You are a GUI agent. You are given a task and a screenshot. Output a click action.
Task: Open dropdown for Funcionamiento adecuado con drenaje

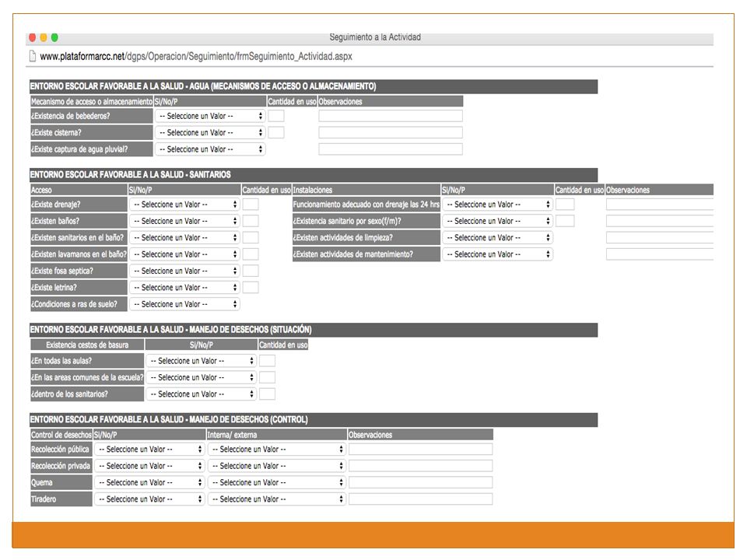[497, 205]
